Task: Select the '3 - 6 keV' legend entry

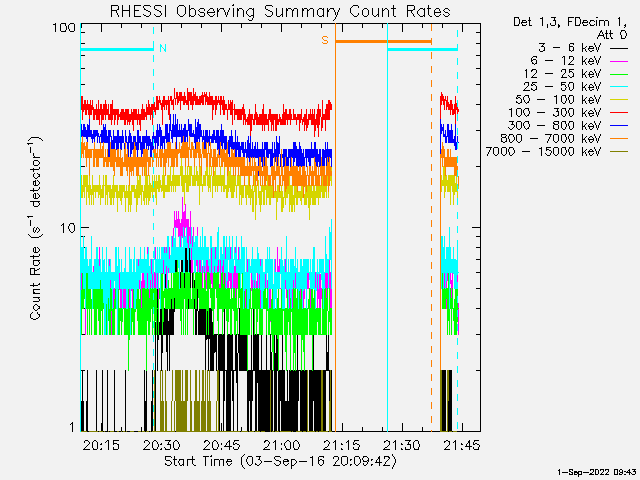Action: click(x=570, y=48)
